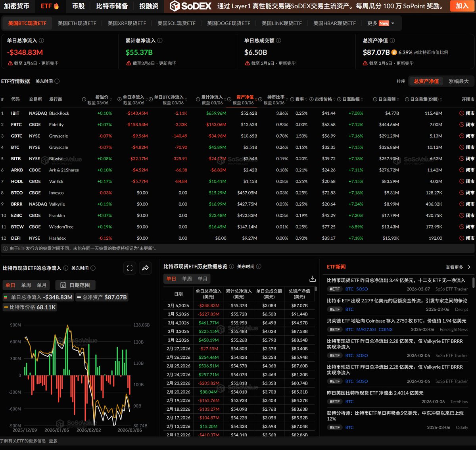Open the IBIT BlackRock ETF row
This screenshot has height=450, width=476.
coord(15,113)
